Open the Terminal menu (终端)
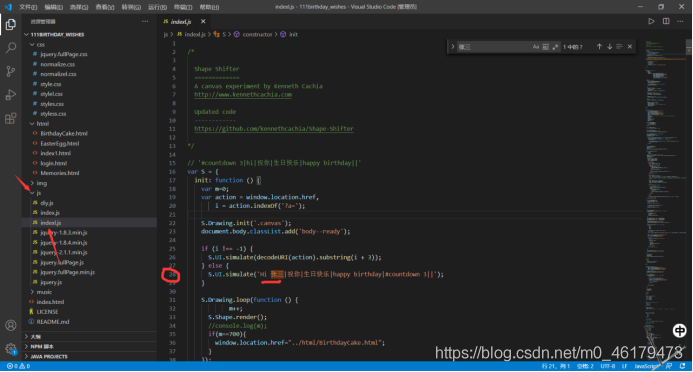The image size is (693, 372). [x=183, y=7]
